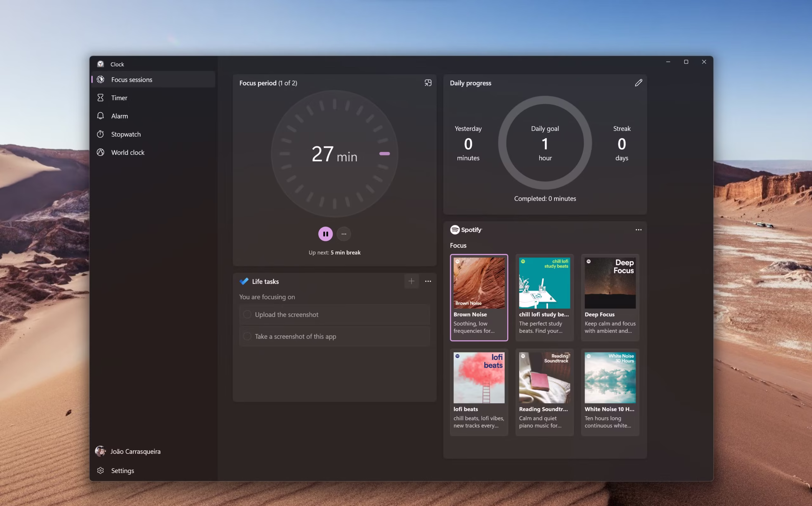Screen dimensions: 812x506
Task: Pause the running focus session
Action: click(x=325, y=234)
